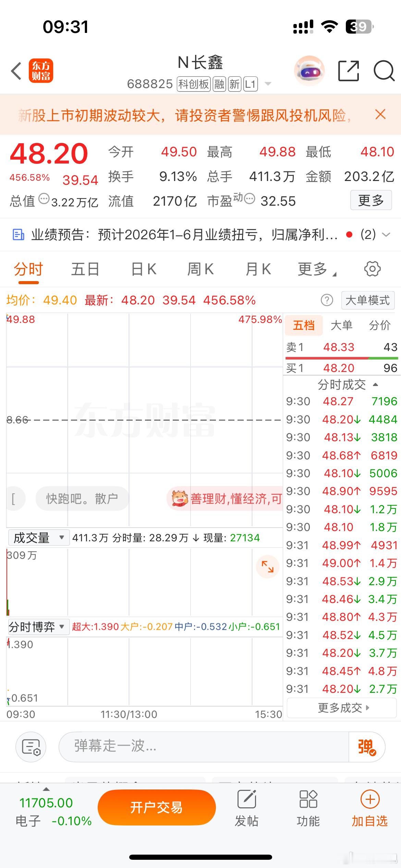Screen dimensions: 401x868
Task: Dismiss the new stock risk warning banner
Action: 380,114
